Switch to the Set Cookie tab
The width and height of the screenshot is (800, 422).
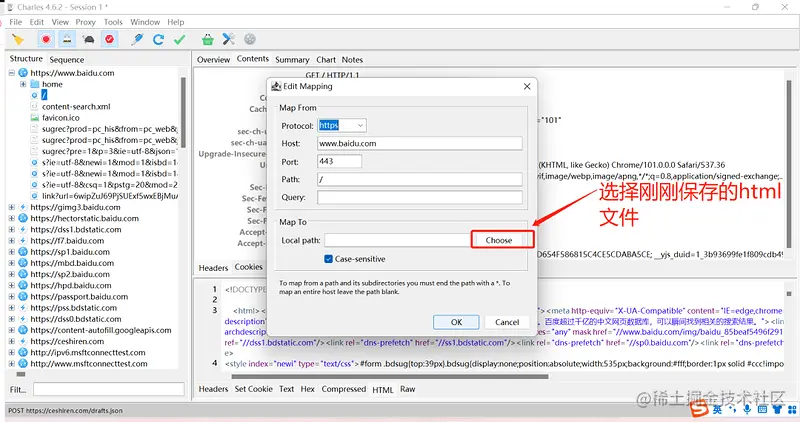(x=254, y=389)
